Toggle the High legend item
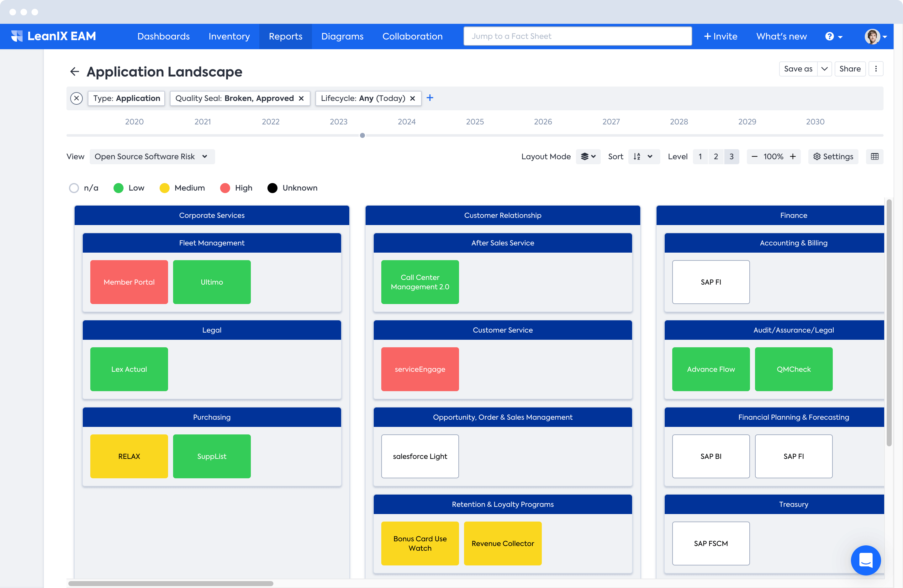Image resolution: width=903 pixels, height=588 pixels. coord(236,188)
